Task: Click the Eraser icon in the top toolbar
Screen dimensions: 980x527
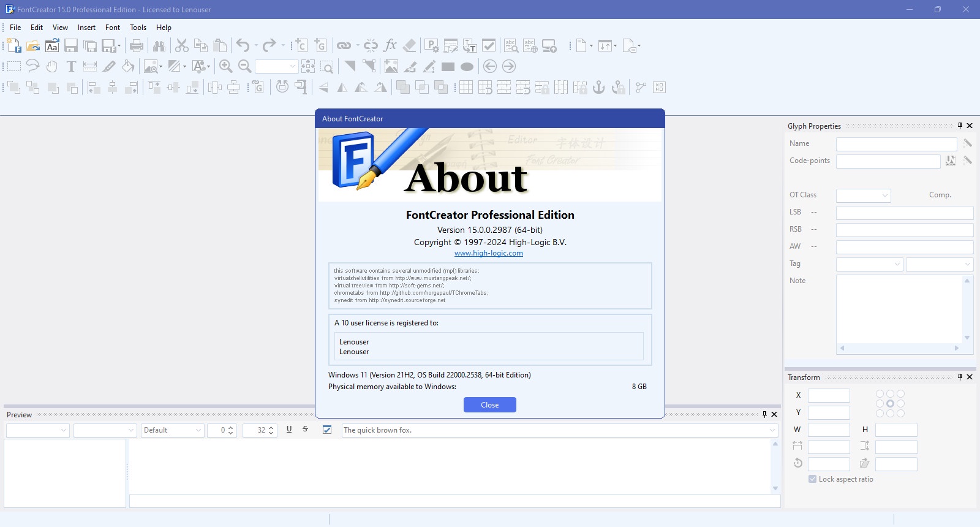Action: click(410, 45)
